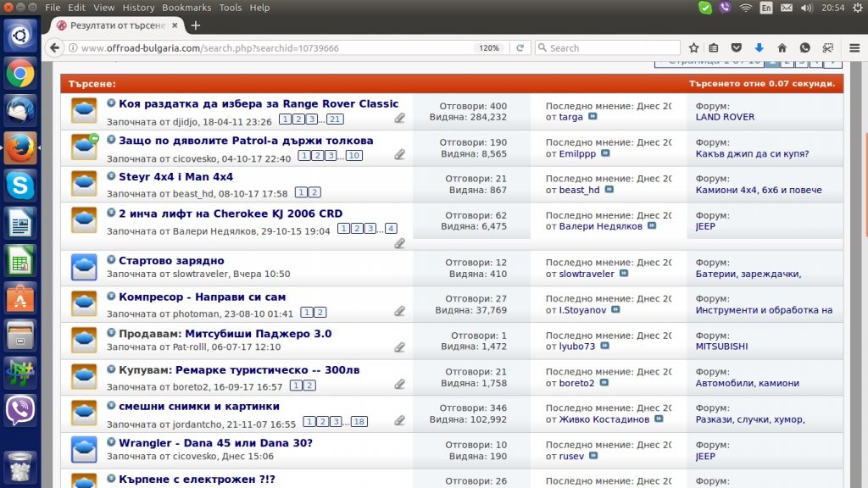Open the volume control in system tray

click(x=806, y=8)
